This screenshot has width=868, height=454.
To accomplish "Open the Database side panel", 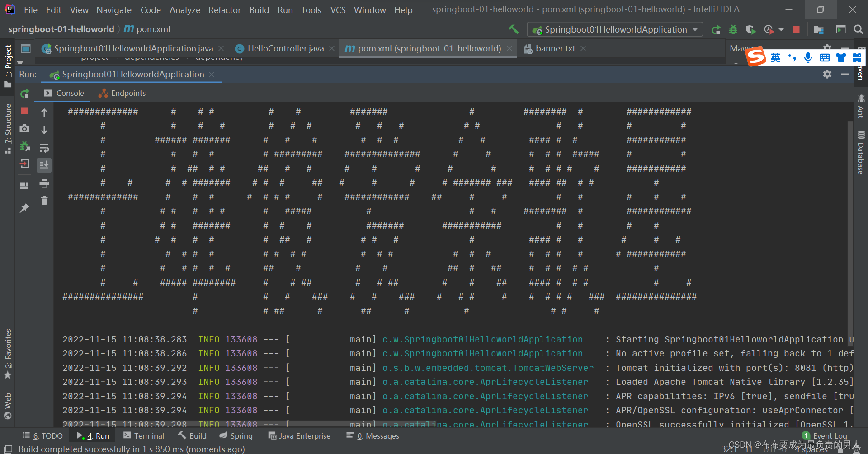I will click(861, 153).
